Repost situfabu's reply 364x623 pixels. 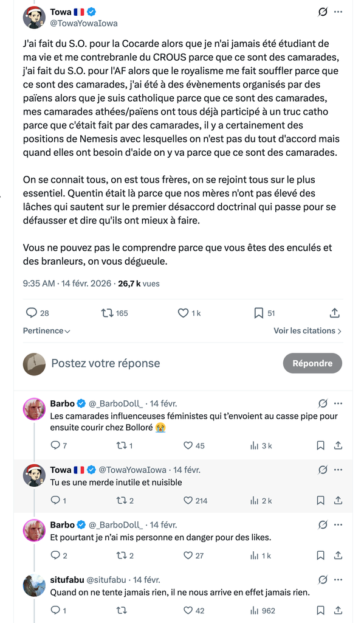point(122,610)
